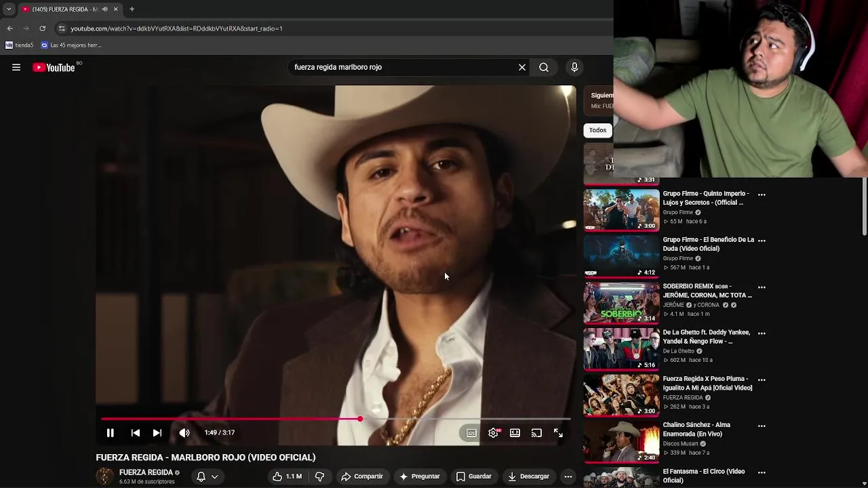The width and height of the screenshot is (868, 488).
Task: Open the FUERZA REGIDA channel avatar
Action: tap(104, 476)
